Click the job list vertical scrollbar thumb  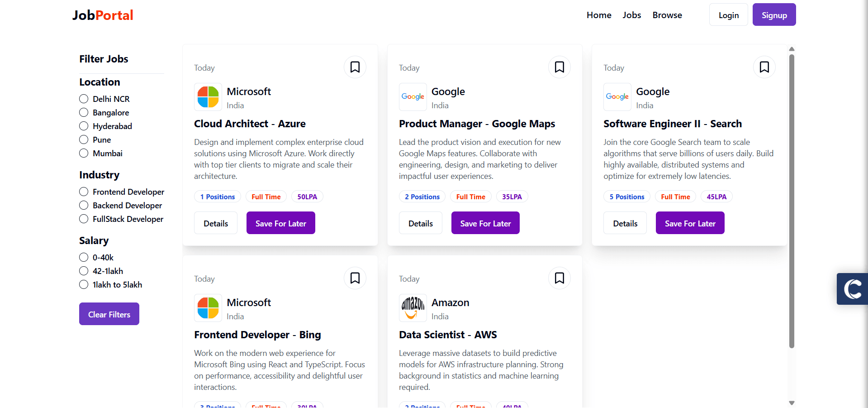pos(792,201)
